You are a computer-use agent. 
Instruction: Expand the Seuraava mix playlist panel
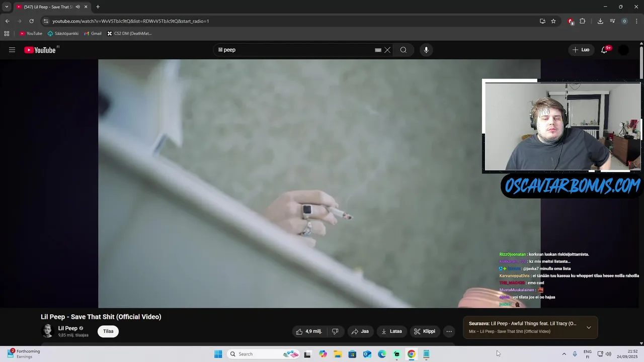(x=589, y=327)
